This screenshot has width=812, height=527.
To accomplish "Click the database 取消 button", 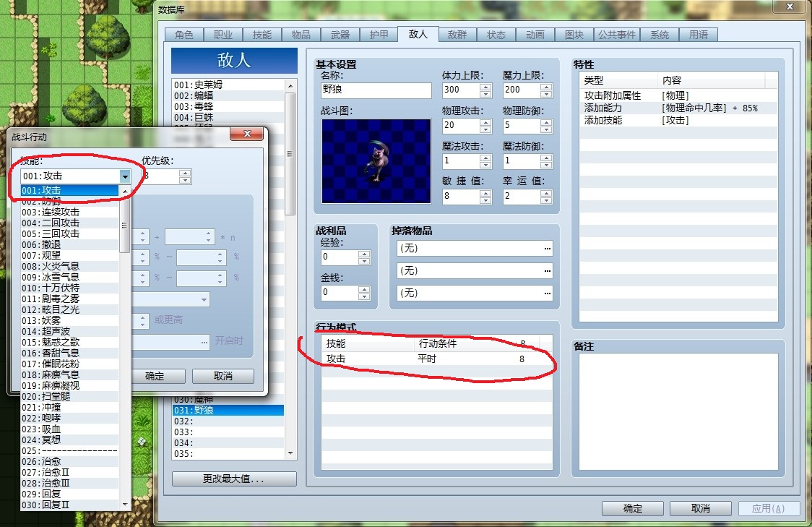I will [700, 508].
